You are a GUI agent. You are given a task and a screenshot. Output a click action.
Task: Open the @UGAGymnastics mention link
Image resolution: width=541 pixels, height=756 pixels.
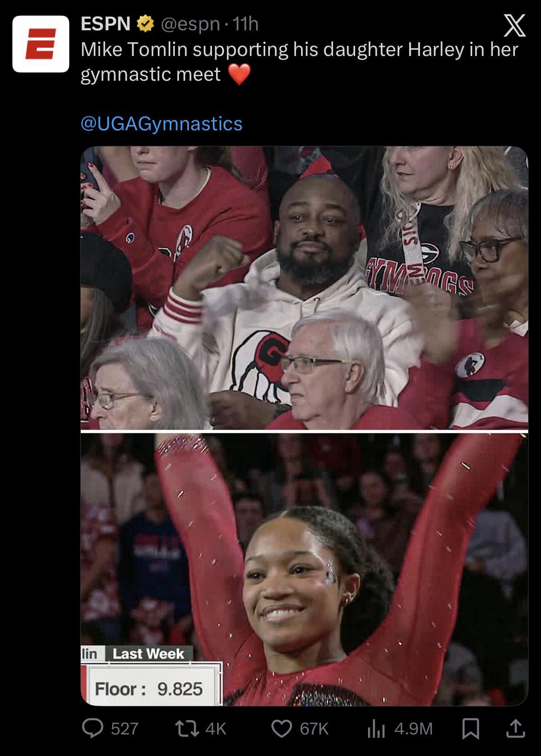[162, 123]
